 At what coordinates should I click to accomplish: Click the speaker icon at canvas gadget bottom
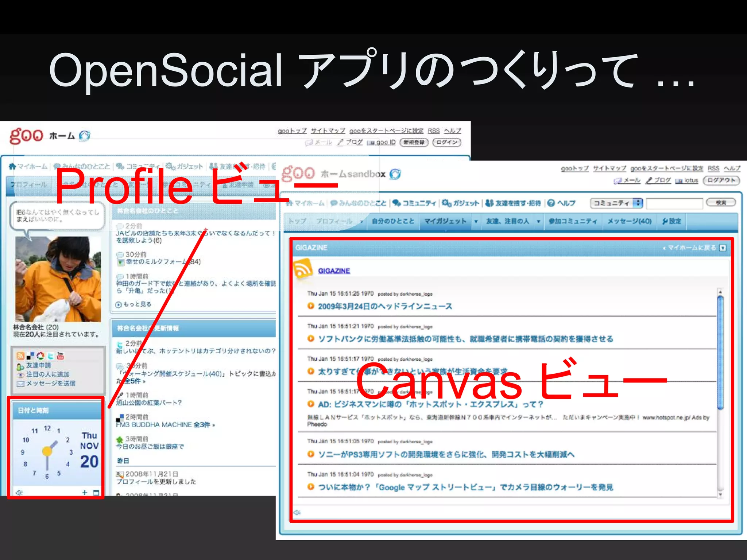click(297, 512)
